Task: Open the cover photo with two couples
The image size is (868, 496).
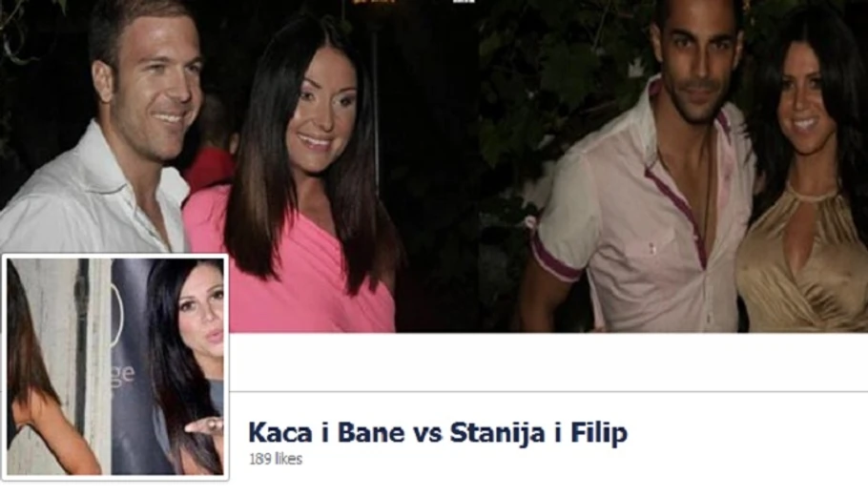Action: (x=434, y=166)
